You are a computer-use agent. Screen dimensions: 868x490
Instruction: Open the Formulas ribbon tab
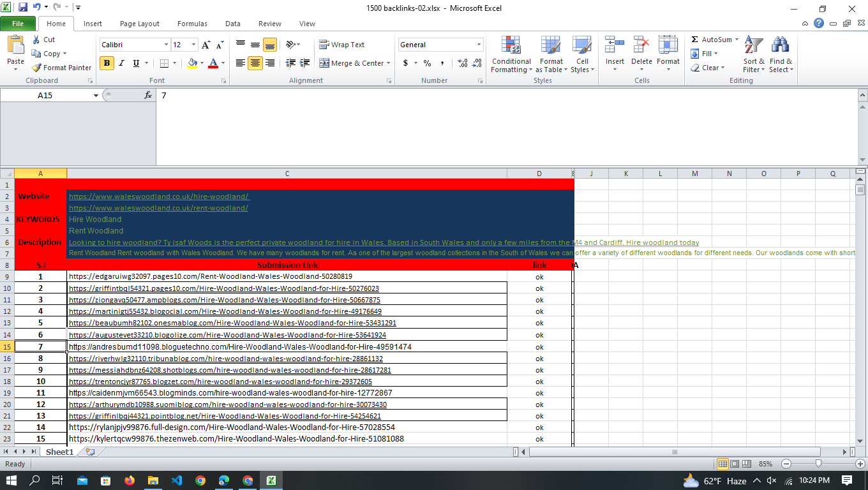192,24
